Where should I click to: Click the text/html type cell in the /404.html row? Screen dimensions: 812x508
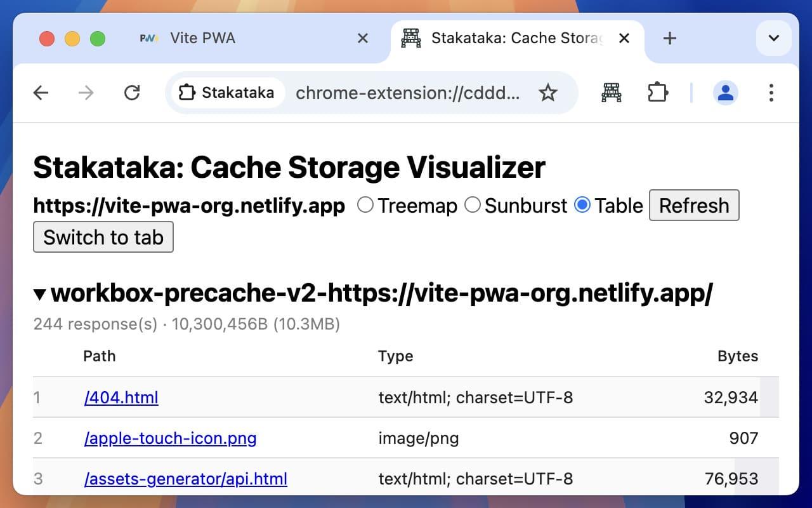pos(476,398)
